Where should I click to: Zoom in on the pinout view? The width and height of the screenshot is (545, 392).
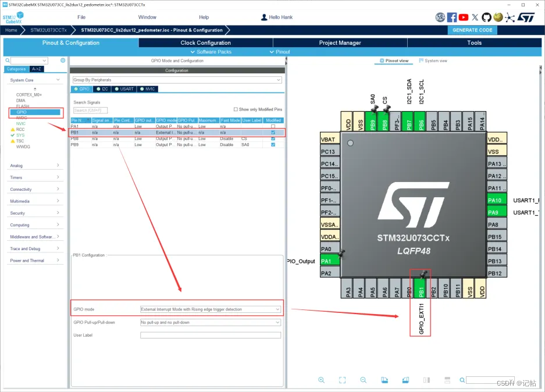click(321, 380)
